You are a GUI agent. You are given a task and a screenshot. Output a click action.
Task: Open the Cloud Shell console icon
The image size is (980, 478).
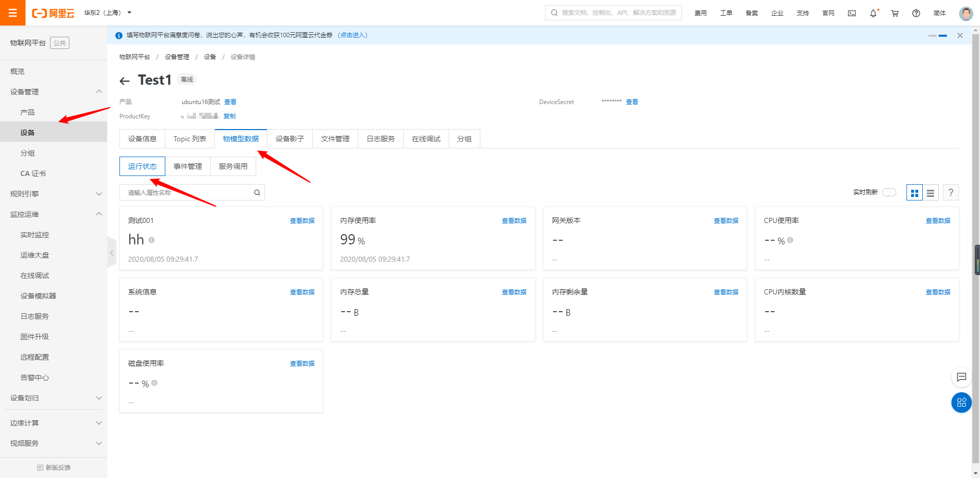point(851,13)
